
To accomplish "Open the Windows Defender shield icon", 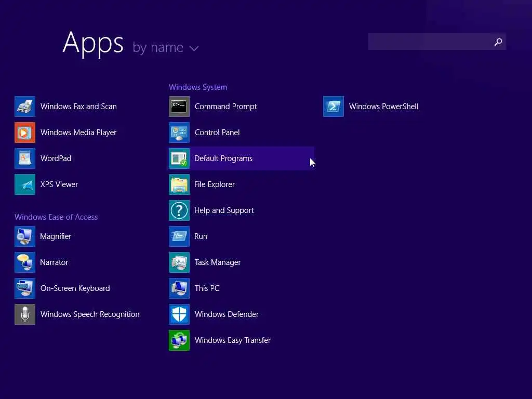I will pyautogui.click(x=179, y=314).
